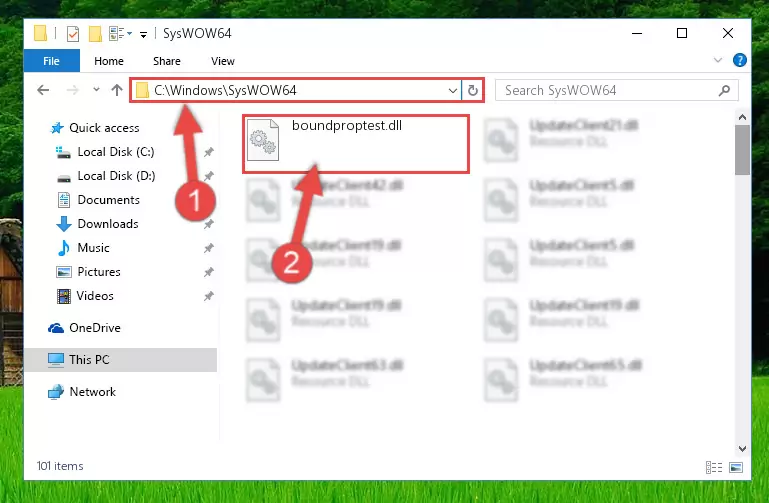Click the forward navigation arrow
The width and height of the screenshot is (769, 503).
point(72,90)
